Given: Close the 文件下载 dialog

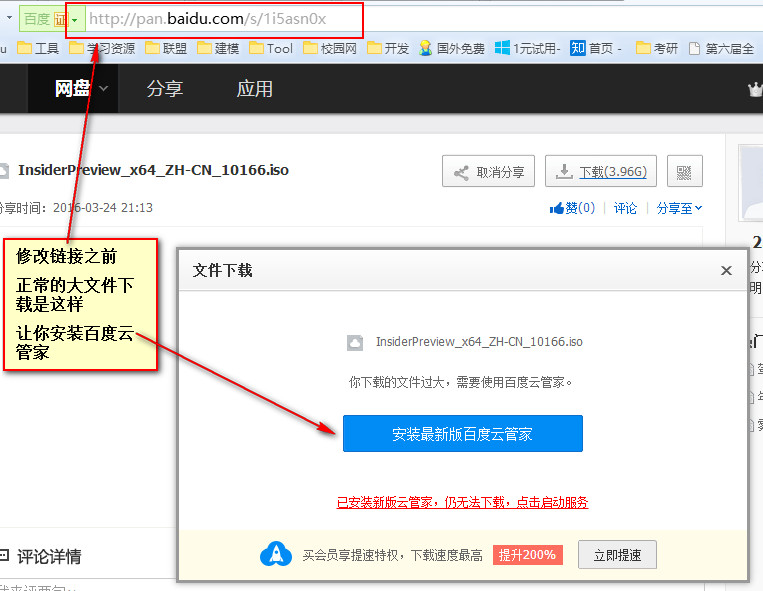Looking at the screenshot, I should [726, 270].
